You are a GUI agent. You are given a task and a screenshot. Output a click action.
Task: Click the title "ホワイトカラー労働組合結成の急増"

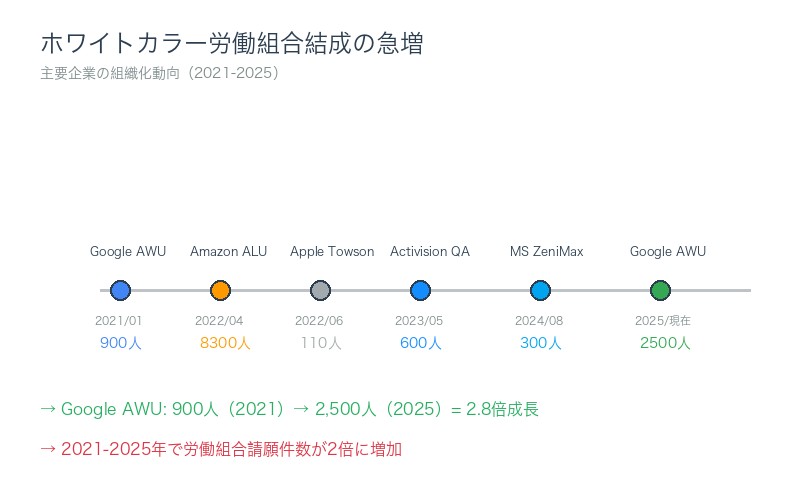[x=231, y=44]
